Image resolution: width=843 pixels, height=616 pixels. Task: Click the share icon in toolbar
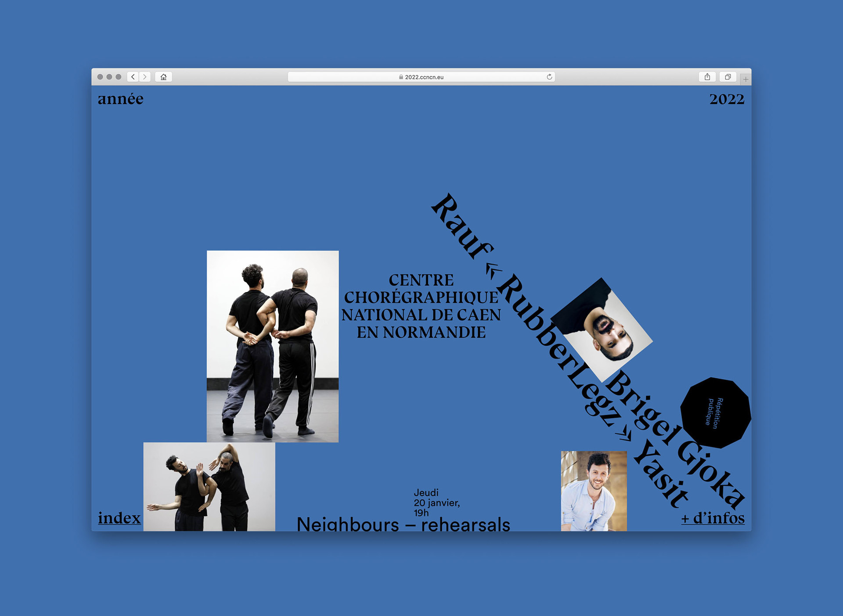click(707, 77)
